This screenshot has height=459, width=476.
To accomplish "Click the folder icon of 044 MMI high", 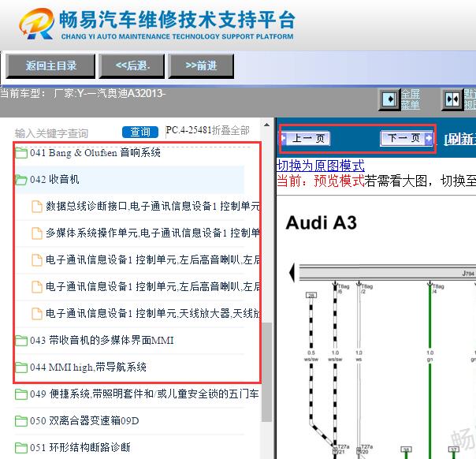I will tap(21, 368).
